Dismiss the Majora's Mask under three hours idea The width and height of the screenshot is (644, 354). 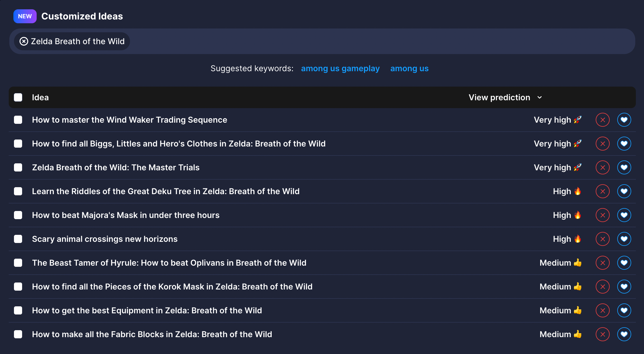click(602, 215)
